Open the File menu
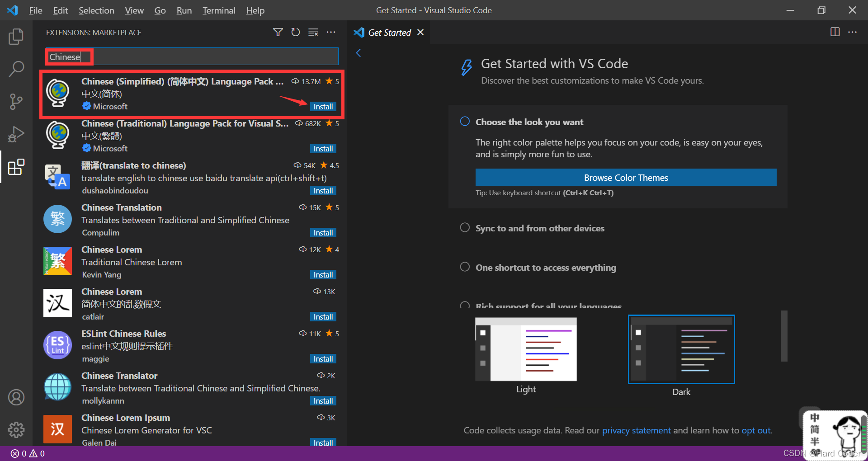 click(x=36, y=10)
